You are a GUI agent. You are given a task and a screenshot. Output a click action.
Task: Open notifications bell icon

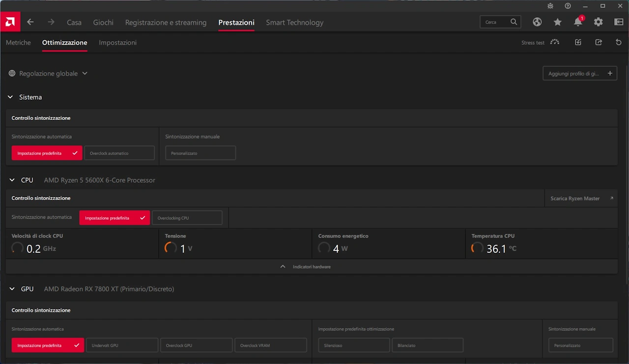click(x=578, y=22)
